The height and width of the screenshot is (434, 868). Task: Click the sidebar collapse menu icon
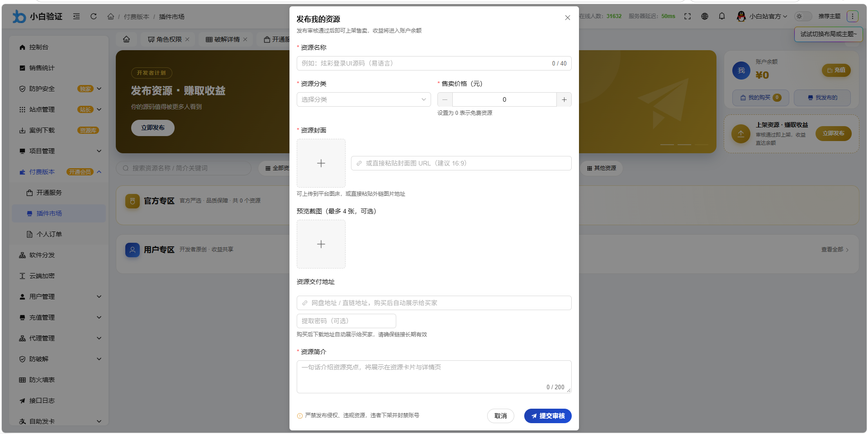(76, 16)
